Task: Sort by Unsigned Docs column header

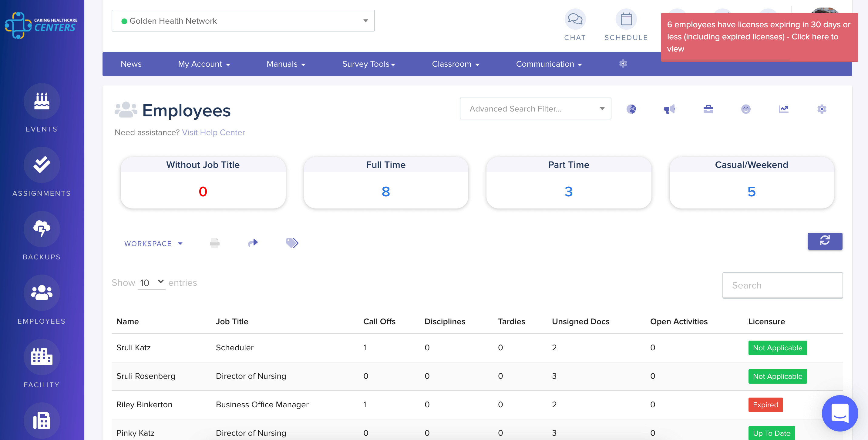Action: pyautogui.click(x=580, y=322)
